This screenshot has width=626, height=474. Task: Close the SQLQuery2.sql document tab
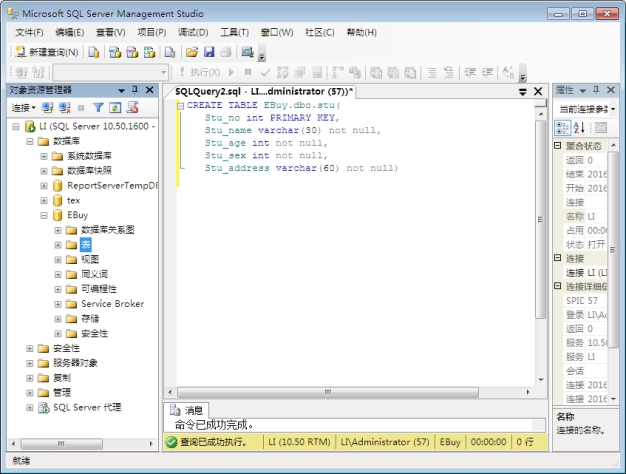point(538,91)
